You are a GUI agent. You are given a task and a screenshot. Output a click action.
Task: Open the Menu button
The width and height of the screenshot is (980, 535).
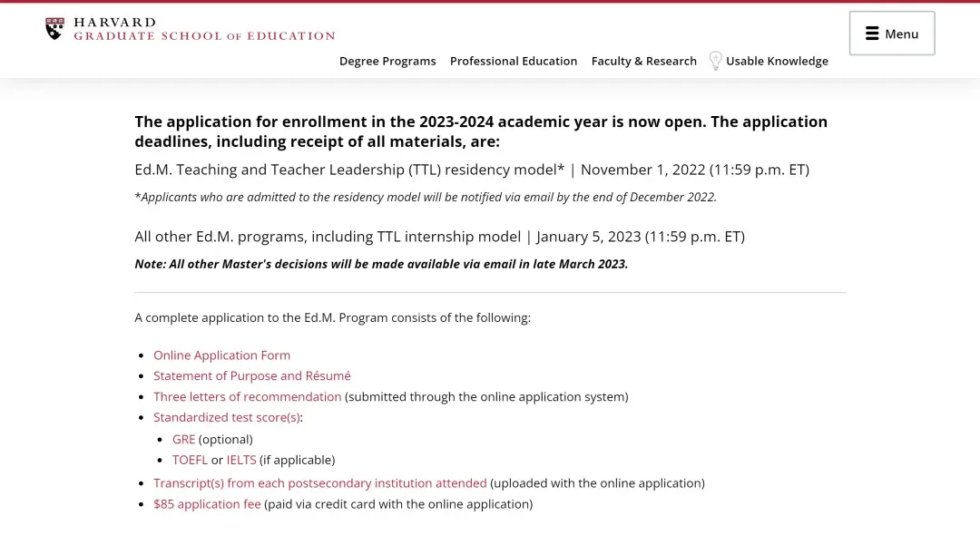tap(892, 34)
